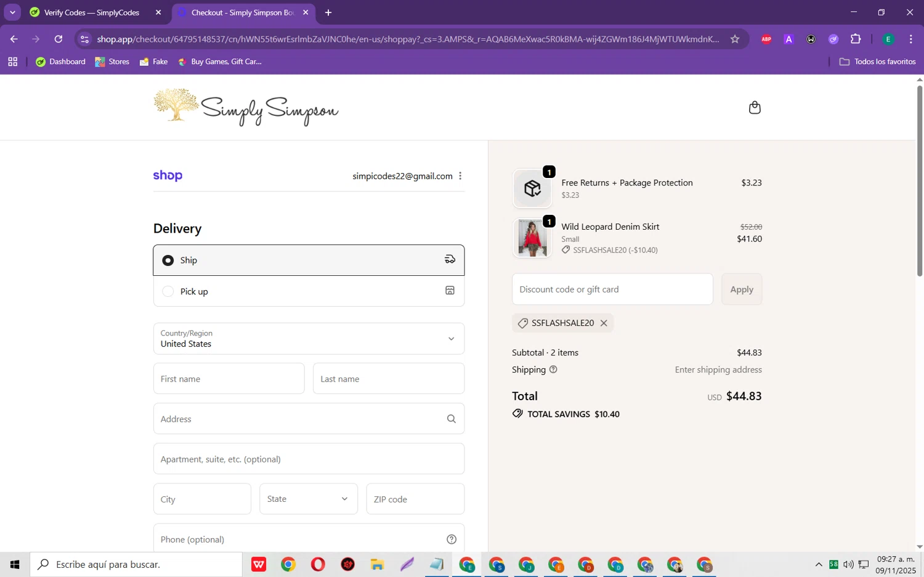Image resolution: width=924 pixels, height=577 pixels.
Task: Open the Chrome three-dot menu
Action: 910,39
